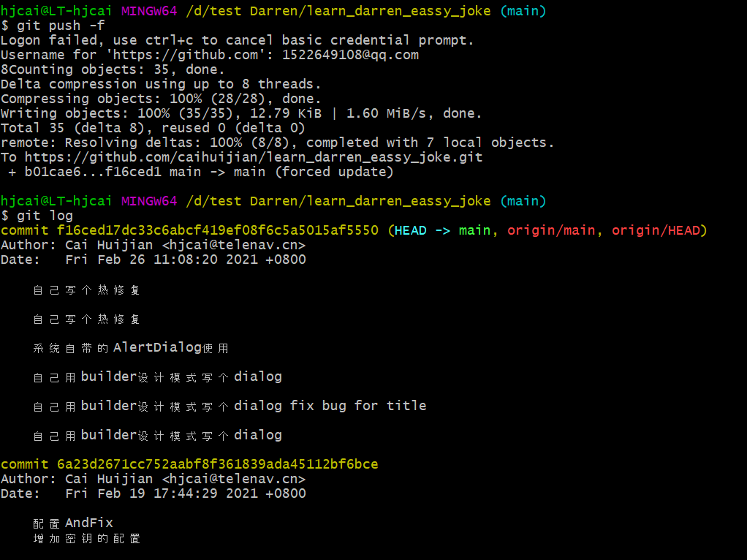Click the '增加密钥的配置' commit message line
The width and height of the screenshot is (747, 560).
86,539
